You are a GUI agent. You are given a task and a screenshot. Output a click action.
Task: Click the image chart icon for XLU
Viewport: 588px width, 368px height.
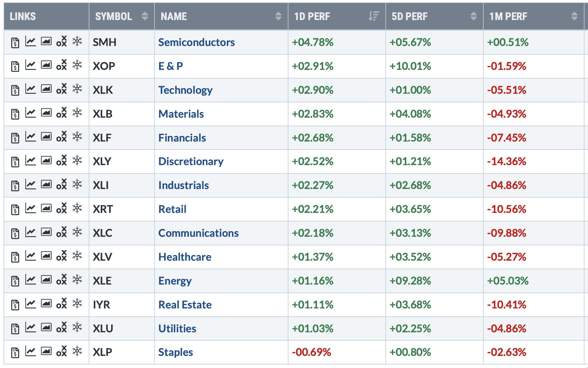(x=46, y=327)
